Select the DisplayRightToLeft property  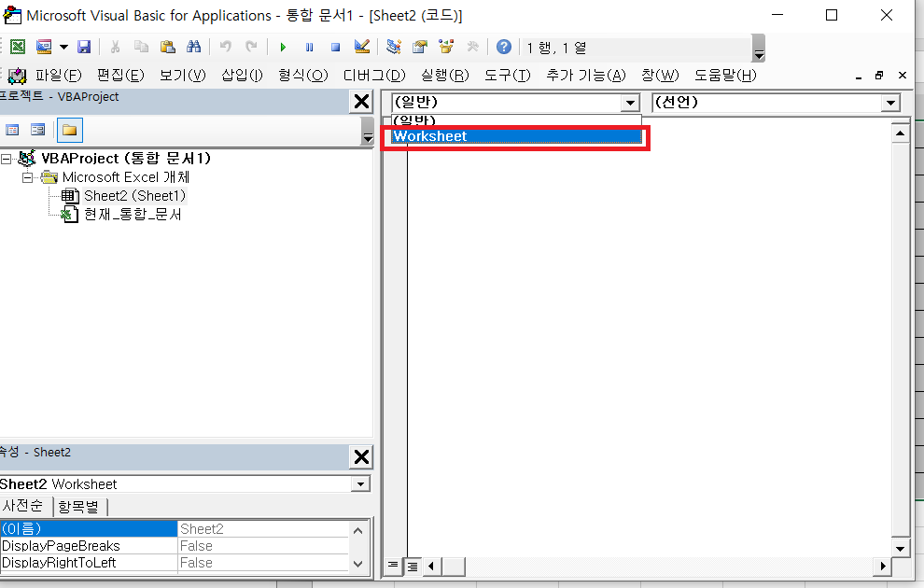[x=89, y=563]
